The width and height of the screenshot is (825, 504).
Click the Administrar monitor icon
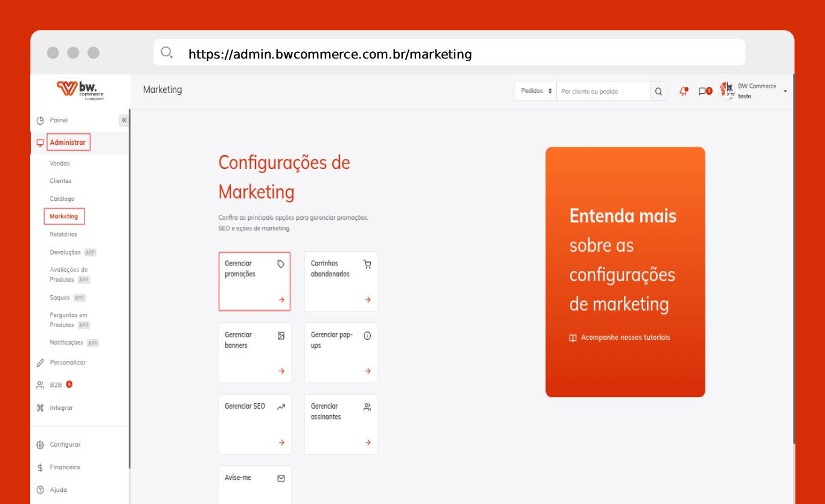(40, 143)
